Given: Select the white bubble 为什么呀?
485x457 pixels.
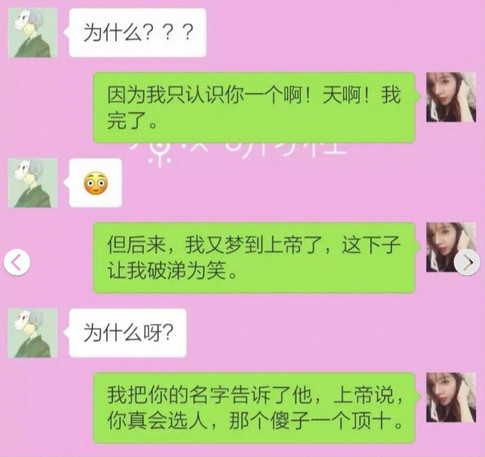Looking at the screenshot, I should [127, 333].
